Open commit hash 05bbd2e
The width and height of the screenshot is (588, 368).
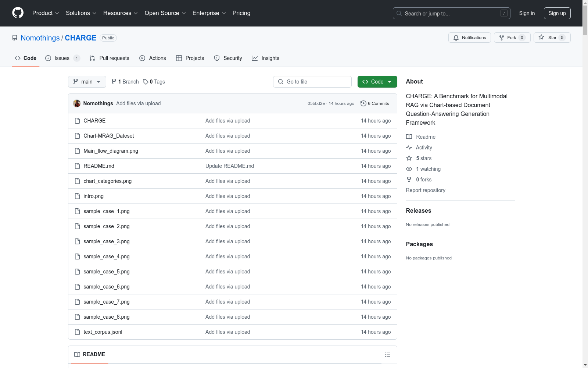click(x=316, y=103)
